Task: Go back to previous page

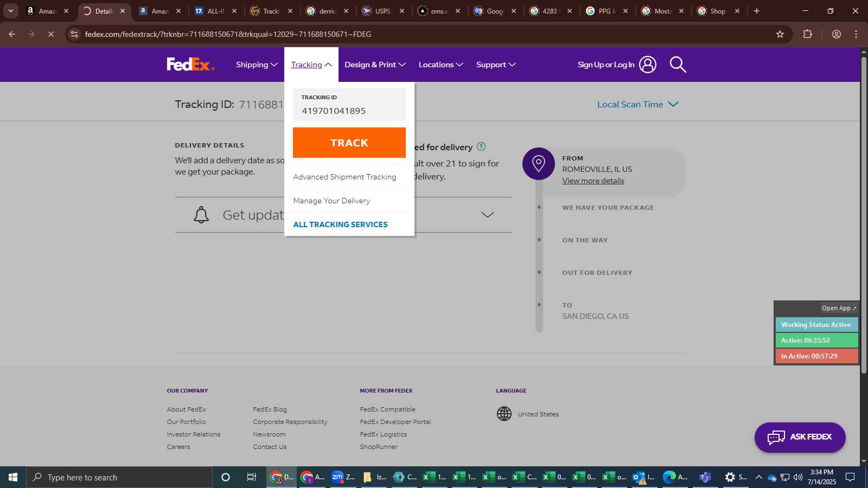Action: point(12,34)
